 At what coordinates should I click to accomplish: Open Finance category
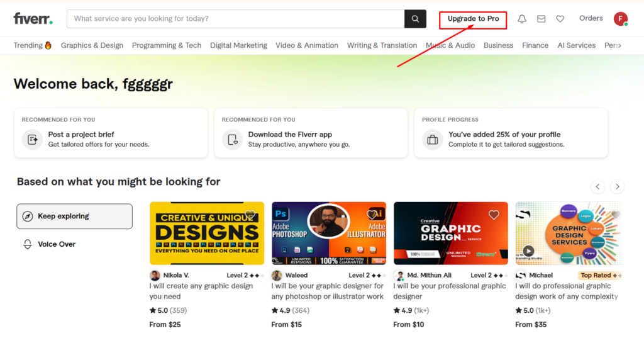535,45
